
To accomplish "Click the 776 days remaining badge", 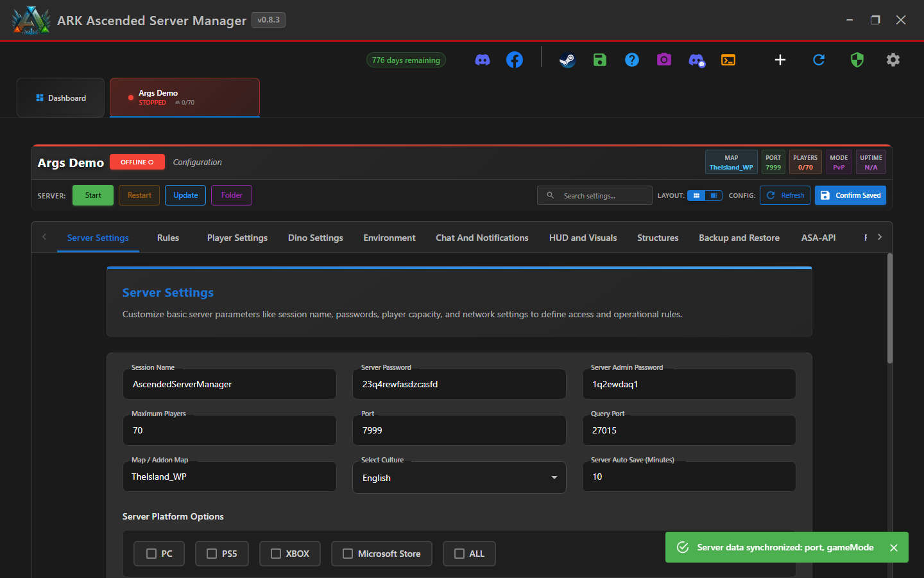I will (406, 60).
